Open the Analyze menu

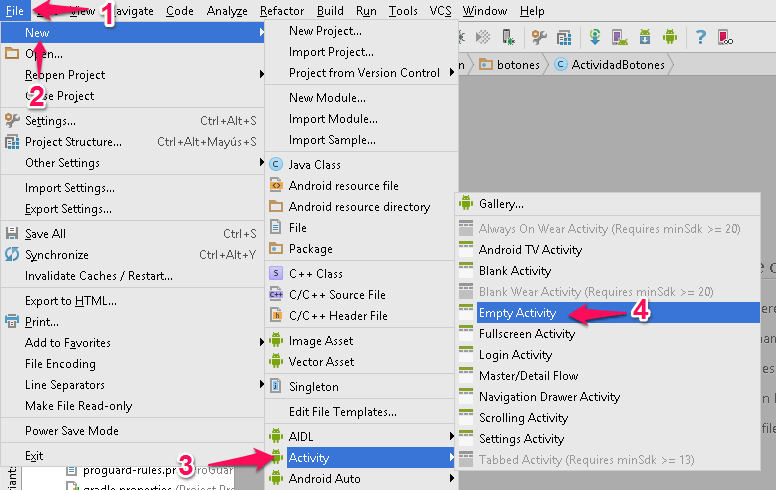tap(227, 10)
